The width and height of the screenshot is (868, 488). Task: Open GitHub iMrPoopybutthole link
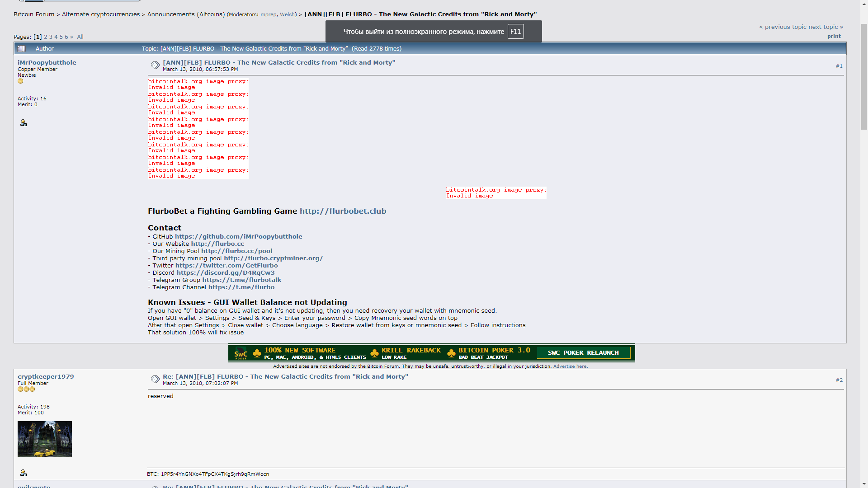(x=239, y=237)
